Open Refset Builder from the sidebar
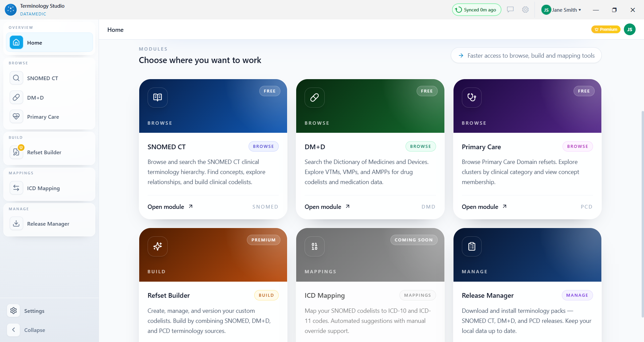Screen dimensions: 644x342 coord(49,152)
